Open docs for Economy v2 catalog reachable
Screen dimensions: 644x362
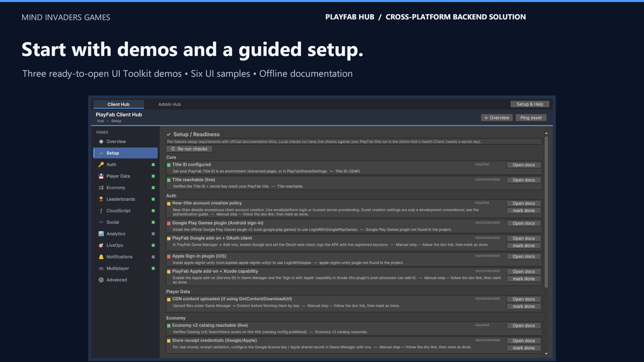[524, 326]
